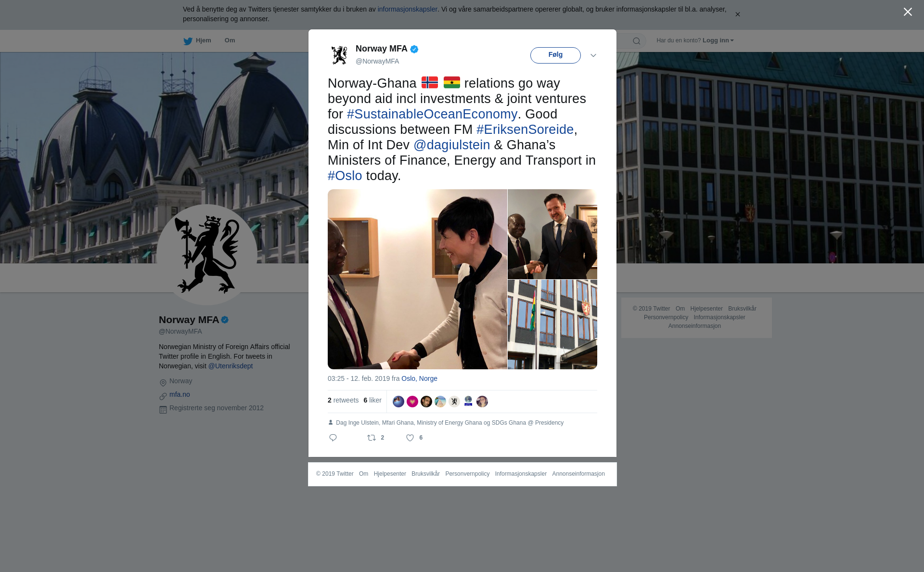Follow Norway MFA with Følg button
Viewport: 924px width, 572px height.
pyautogui.click(x=555, y=55)
